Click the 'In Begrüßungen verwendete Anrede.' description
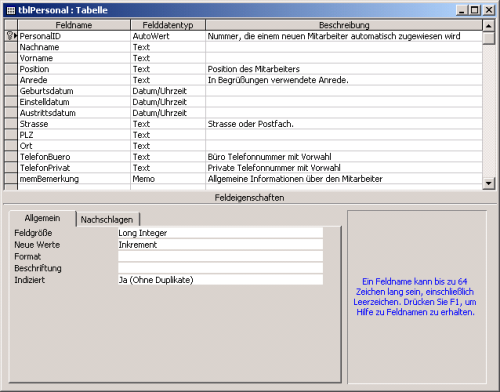Image resolution: width=500 pixels, height=392 pixels. tap(344, 80)
